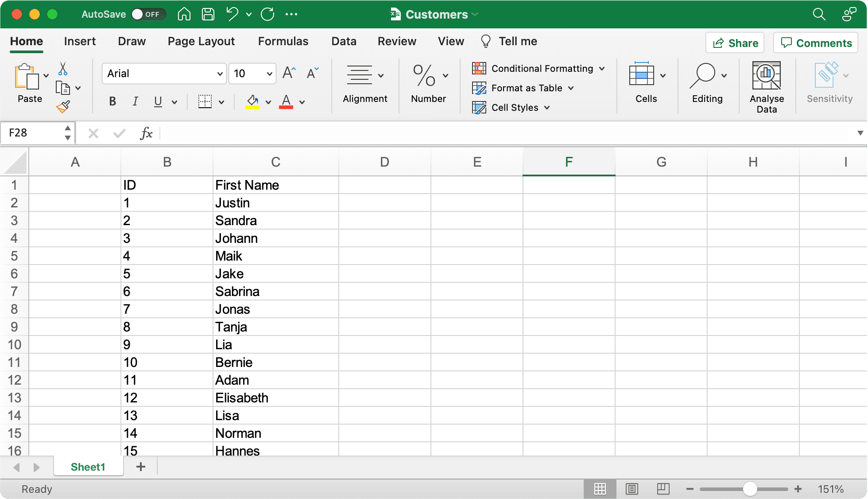Click the Increase Font Size icon
Screen dimensions: 868x499
pos(289,73)
